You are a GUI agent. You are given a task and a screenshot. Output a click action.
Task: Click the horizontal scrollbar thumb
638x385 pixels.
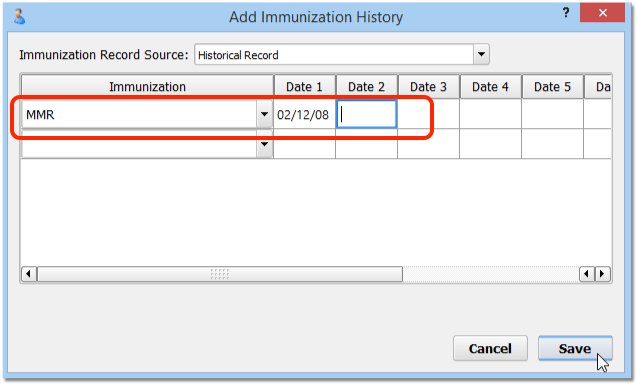tap(220, 274)
